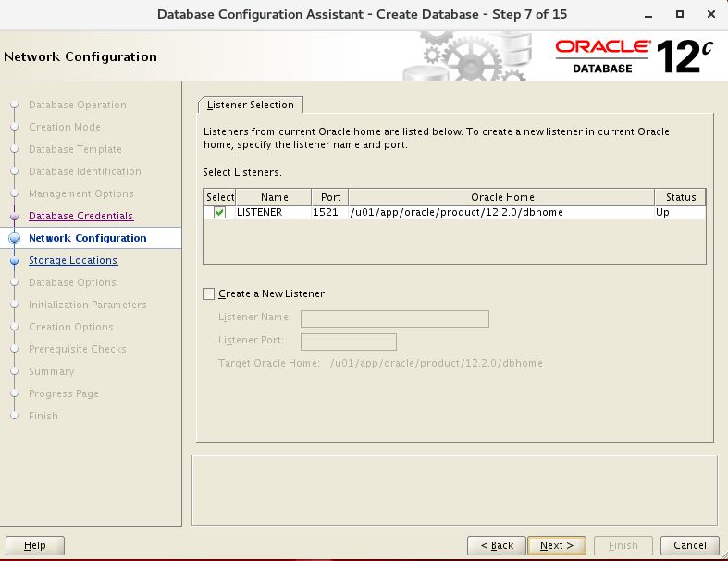
Task: Jump to Database Credentials step
Action: tap(80, 216)
